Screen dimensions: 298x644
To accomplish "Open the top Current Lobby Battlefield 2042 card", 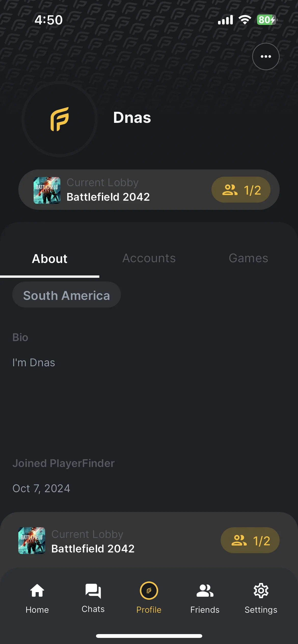I will (149, 190).
